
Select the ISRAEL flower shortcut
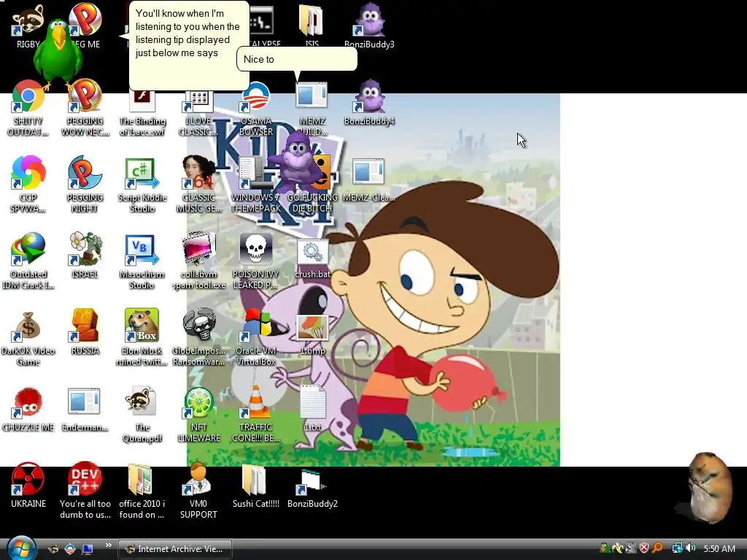pyautogui.click(x=85, y=256)
